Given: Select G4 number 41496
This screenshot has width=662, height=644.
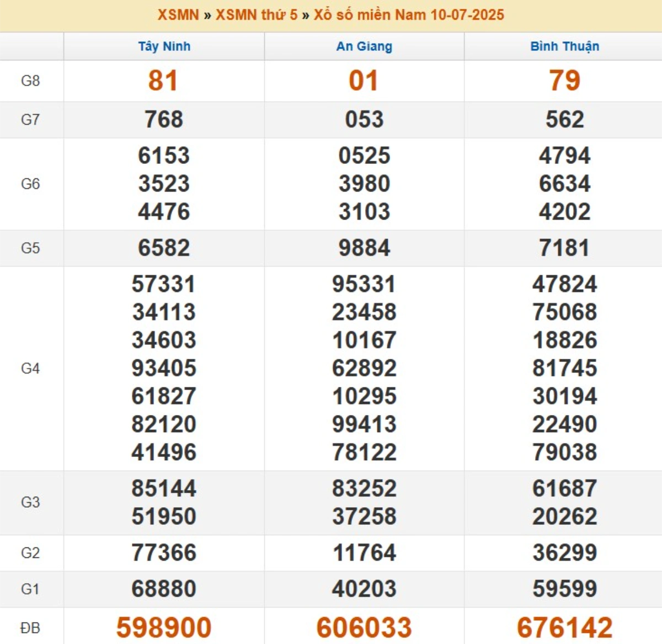Looking at the screenshot, I should [x=164, y=453].
